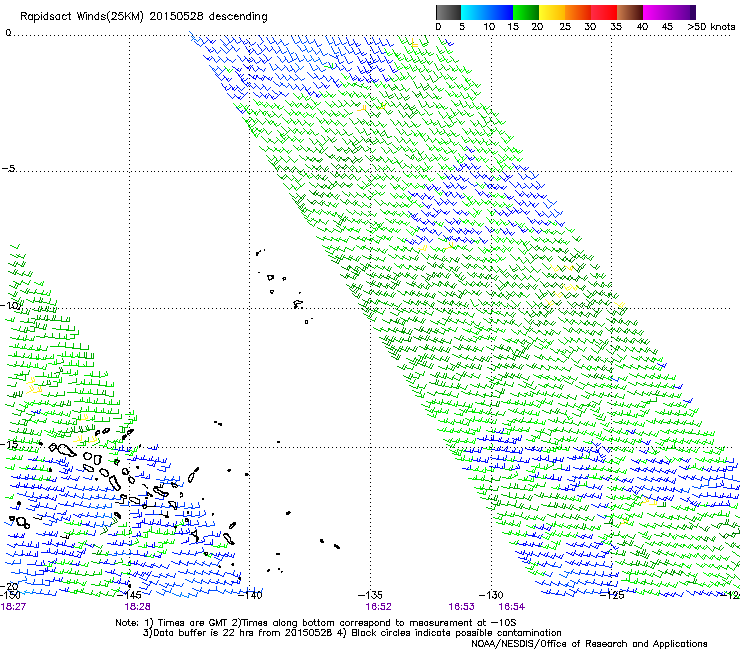Click the '-135' longitude axis label

(x=370, y=595)
